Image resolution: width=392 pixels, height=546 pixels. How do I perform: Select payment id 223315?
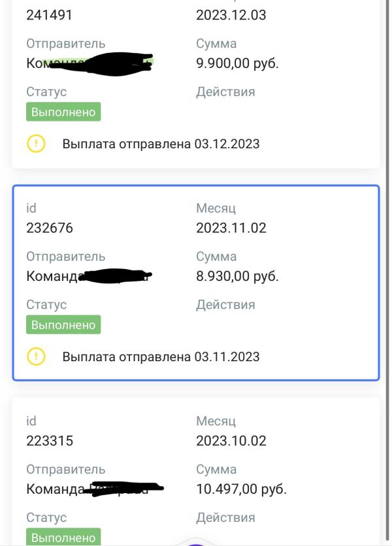click(50, 440)
